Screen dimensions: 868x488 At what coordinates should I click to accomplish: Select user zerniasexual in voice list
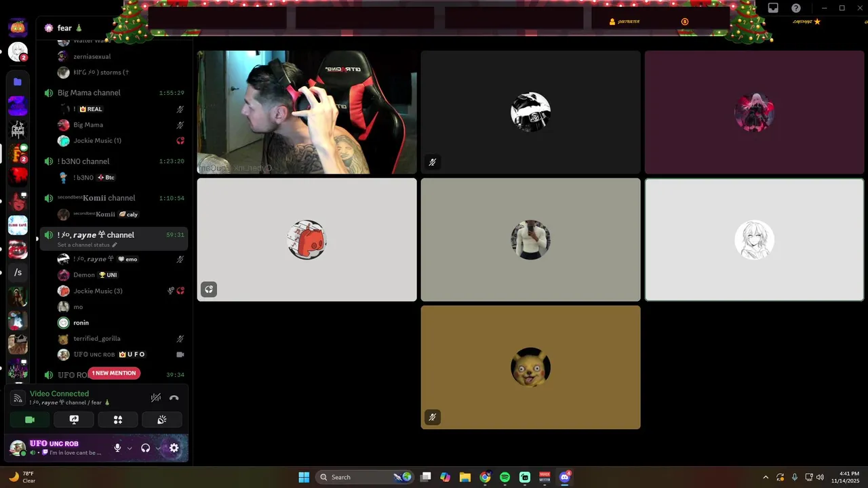122,56
